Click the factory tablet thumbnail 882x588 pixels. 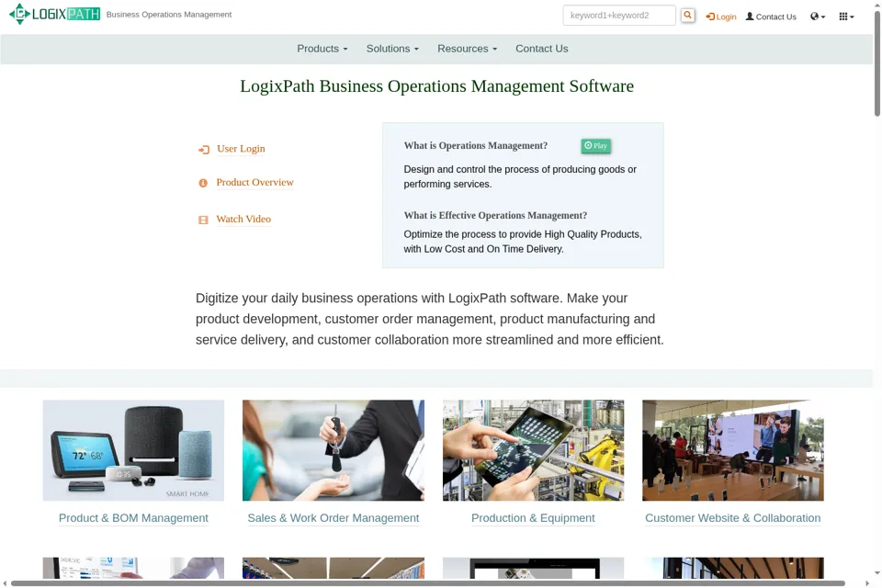click(533, 450)
